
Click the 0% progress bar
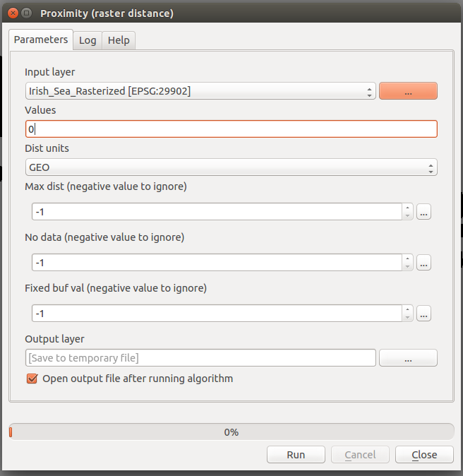click(231, 432)
